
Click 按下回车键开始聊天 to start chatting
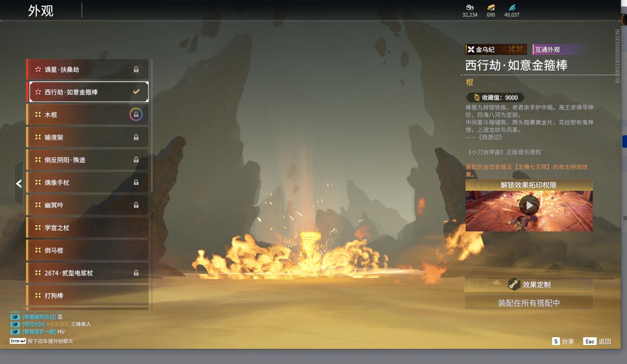[50, 341]
